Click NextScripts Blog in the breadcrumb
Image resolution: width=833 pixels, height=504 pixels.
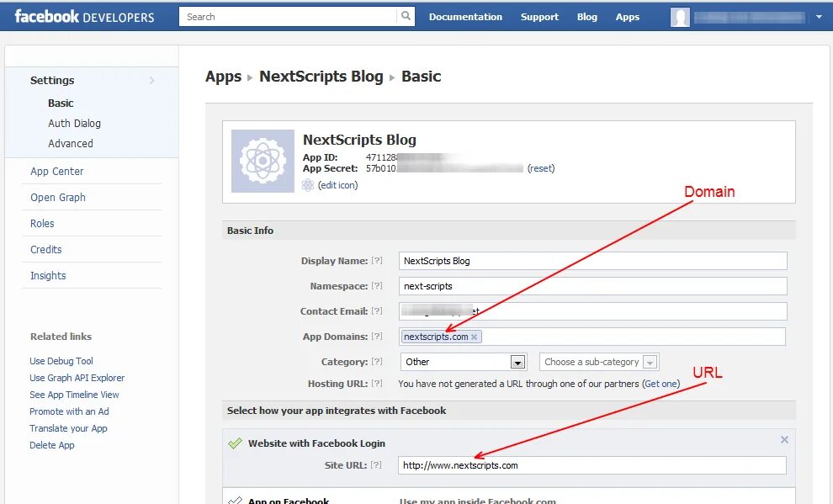[321, 77]
